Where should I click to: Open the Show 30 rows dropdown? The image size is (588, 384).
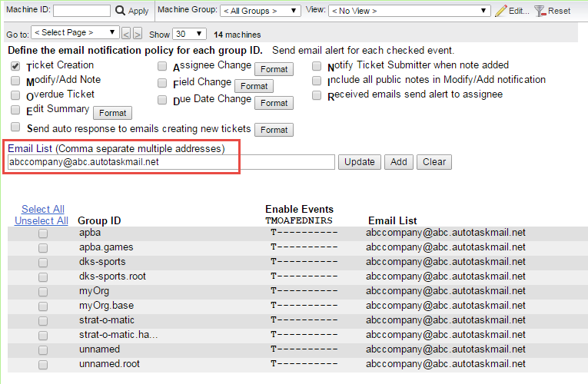click(x=189, y=34)
